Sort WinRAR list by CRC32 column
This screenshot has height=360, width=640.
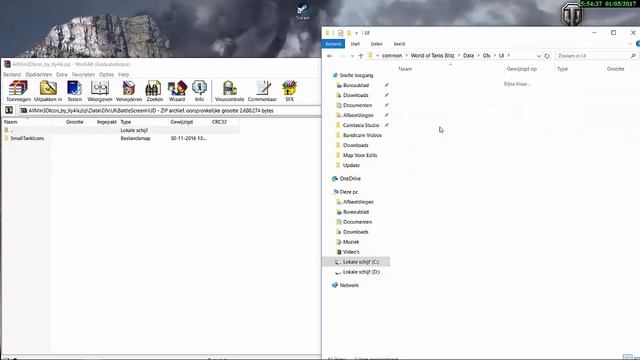(x=219, y=122)
